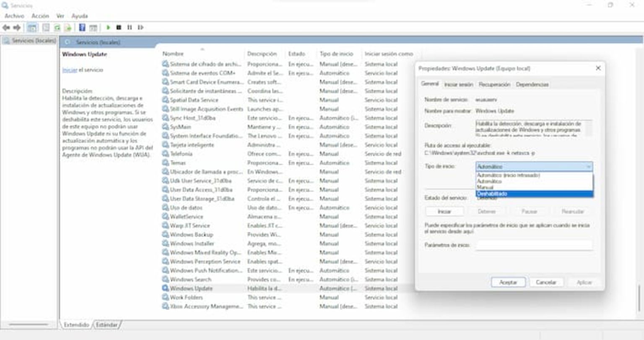Screen dimensions: 644x340
Task: Select the Sistema de eventos COM+ service icon
Action: pyautogui.click(x=166, y=73)
